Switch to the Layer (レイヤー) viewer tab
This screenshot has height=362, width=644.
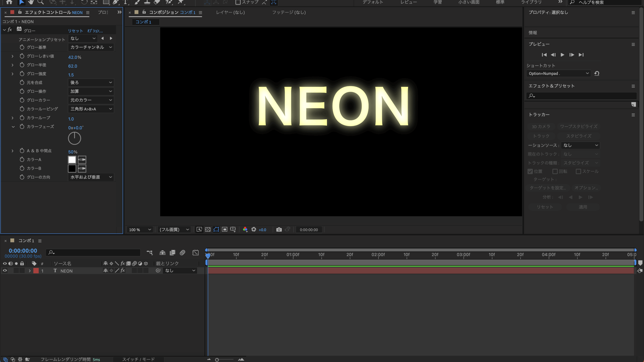(x=230, y=12)
